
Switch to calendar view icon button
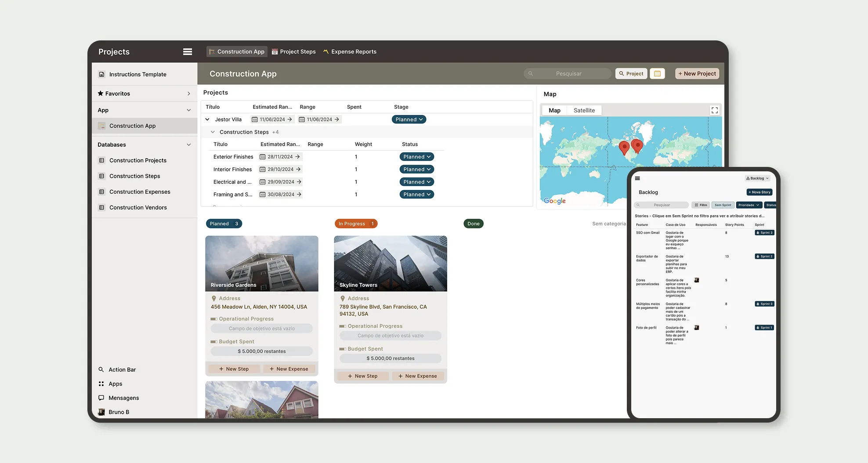point(657,73)
